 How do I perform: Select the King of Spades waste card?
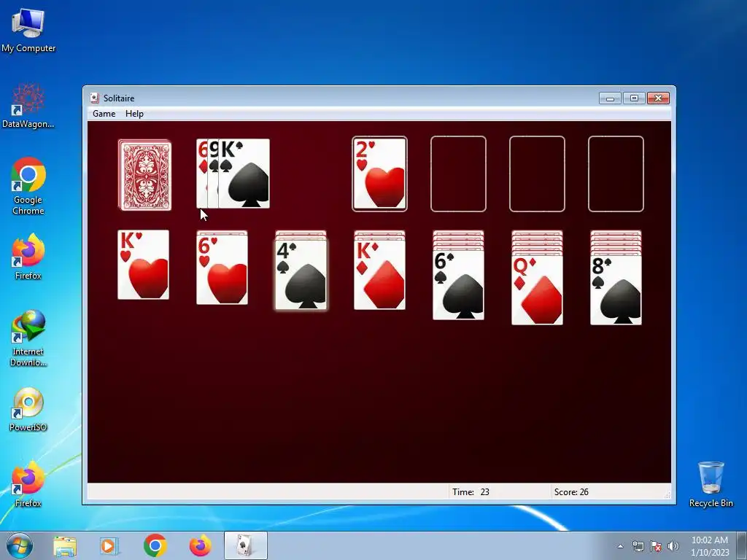(244, 174)
